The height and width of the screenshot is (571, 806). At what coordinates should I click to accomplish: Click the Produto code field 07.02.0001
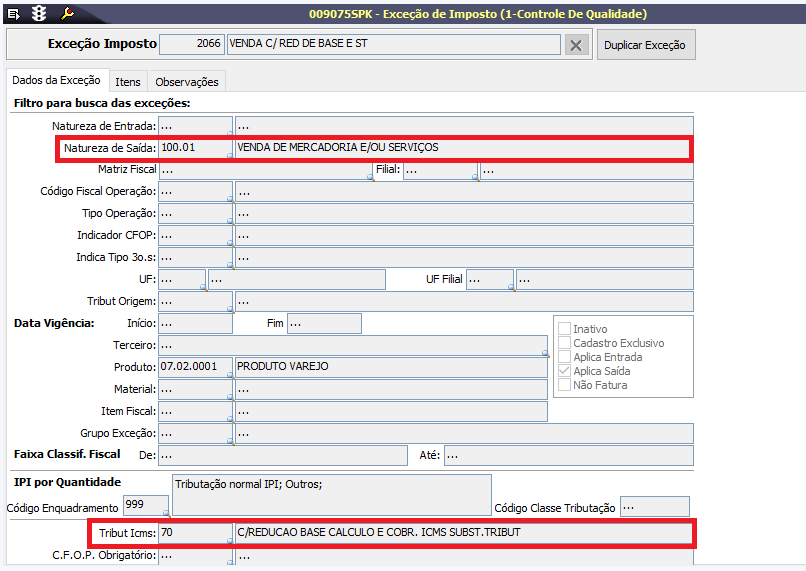point(195,367)
